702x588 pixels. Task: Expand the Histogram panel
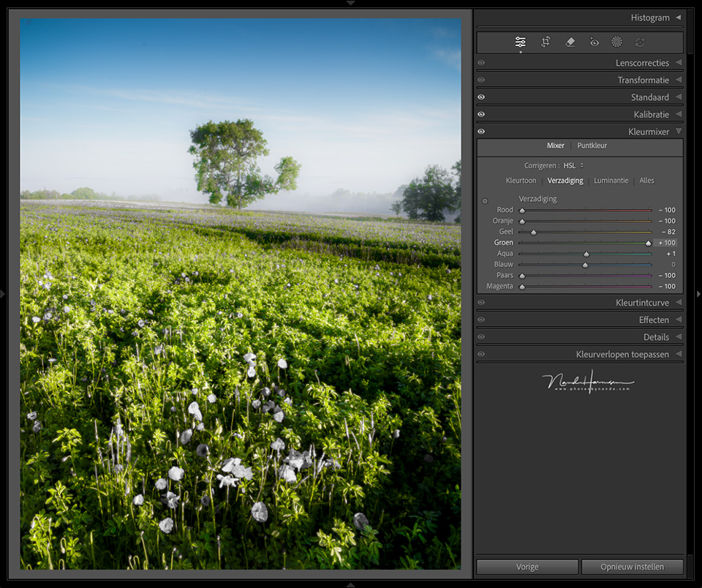pyautogui.click(x=678, y=18)
